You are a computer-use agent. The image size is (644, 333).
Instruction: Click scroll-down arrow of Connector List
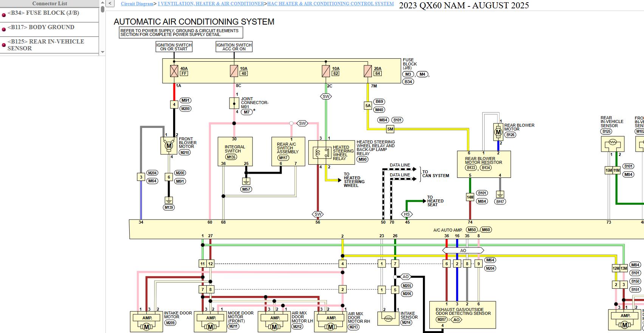pyautogui.click(x=102, y=52)
